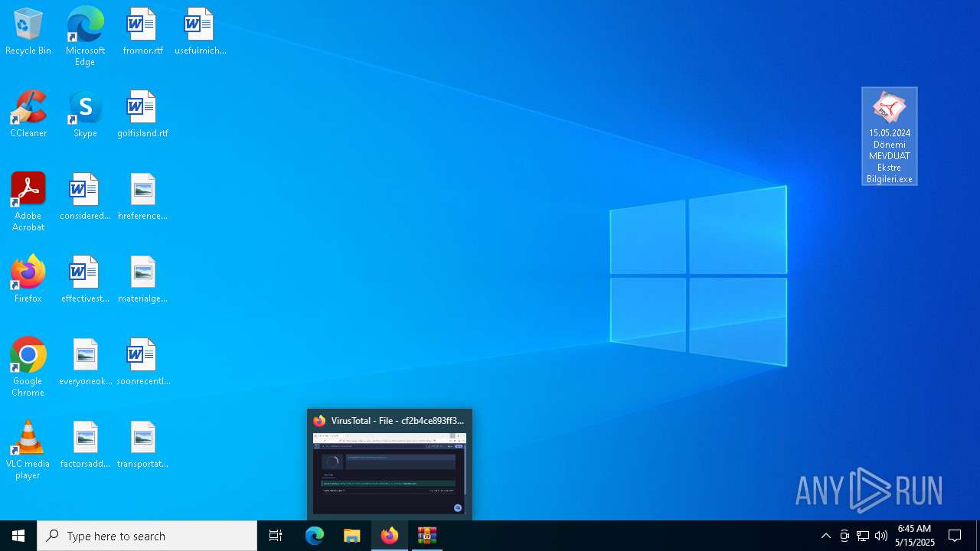The height and width of the screenshot is (551, 980).
Task: Open the Recycle Bin desktop icon
Action: 28,32
